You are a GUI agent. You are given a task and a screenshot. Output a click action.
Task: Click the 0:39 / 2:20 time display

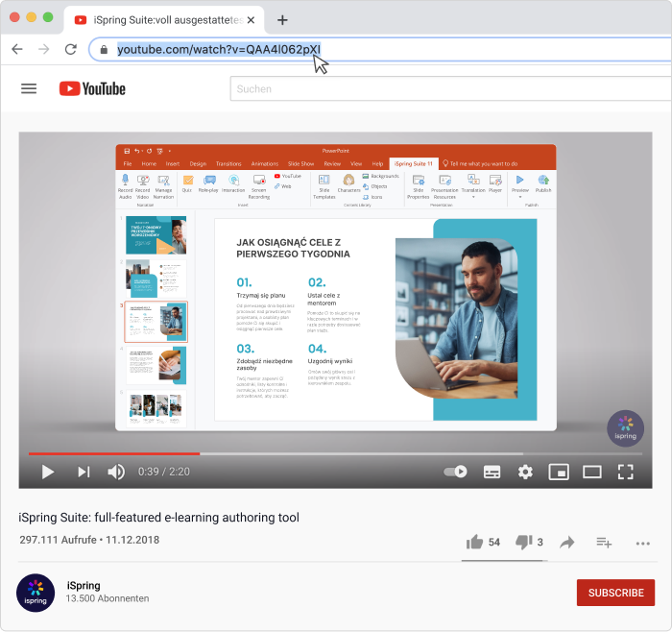(x=164, y=472)
